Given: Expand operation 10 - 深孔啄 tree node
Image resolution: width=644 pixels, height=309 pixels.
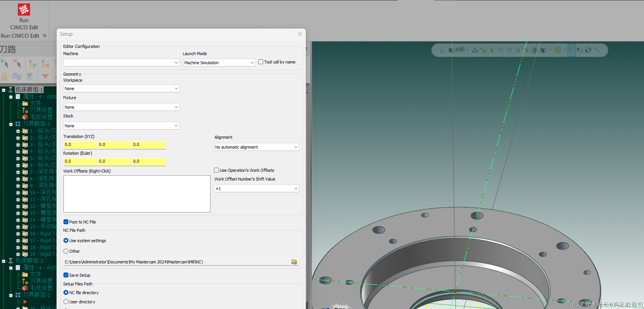Looking at the screenshot, I should [x=18, y=193].
